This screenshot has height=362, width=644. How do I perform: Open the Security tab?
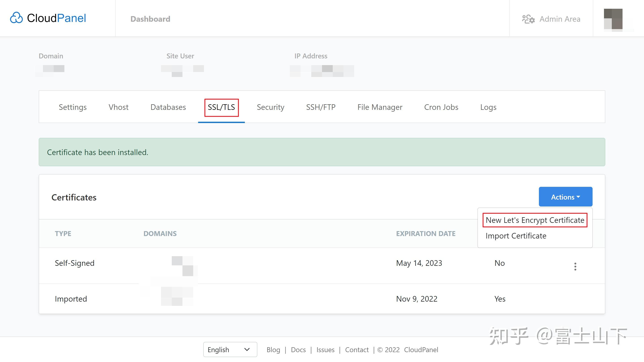270,107
